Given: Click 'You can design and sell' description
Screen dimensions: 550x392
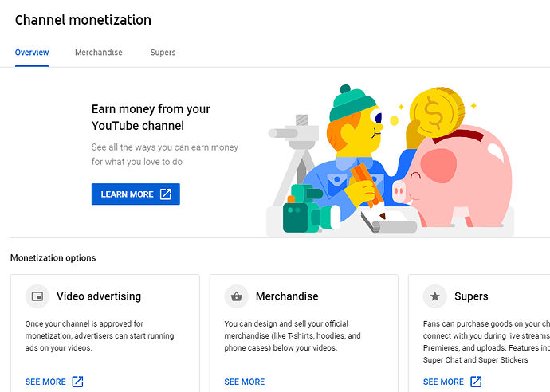Looking at the screenshot, I should point(293,335).
